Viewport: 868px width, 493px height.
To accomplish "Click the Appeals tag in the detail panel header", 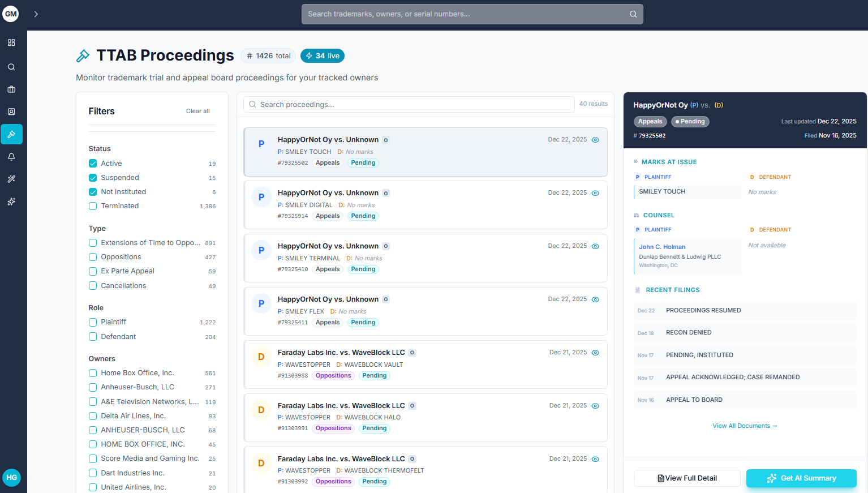I will click(x=650, y=122).
